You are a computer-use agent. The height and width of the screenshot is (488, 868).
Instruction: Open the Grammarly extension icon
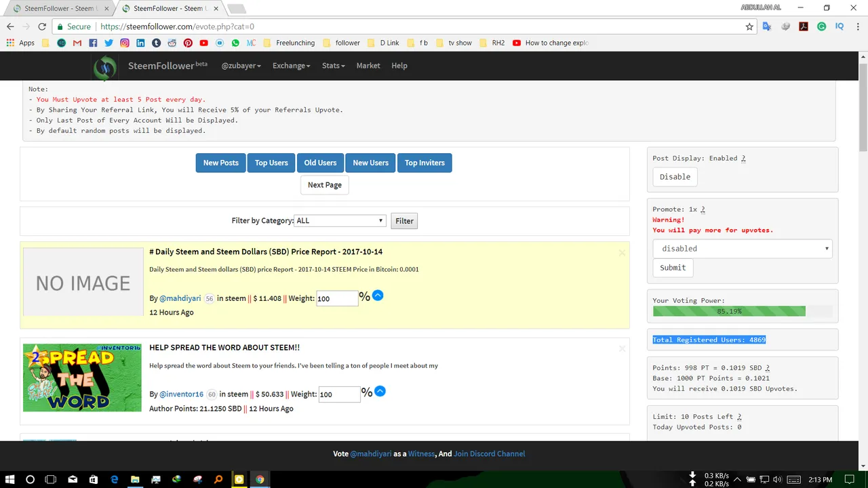coord(821,26)
